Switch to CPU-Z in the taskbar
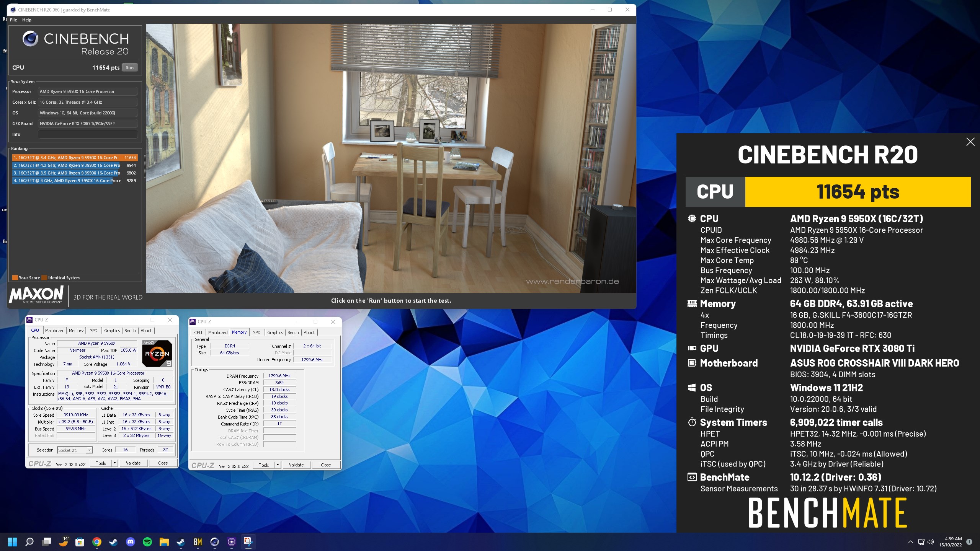Image resolution: width=980 pixels, height=551 pixels. tap(231, 542)
